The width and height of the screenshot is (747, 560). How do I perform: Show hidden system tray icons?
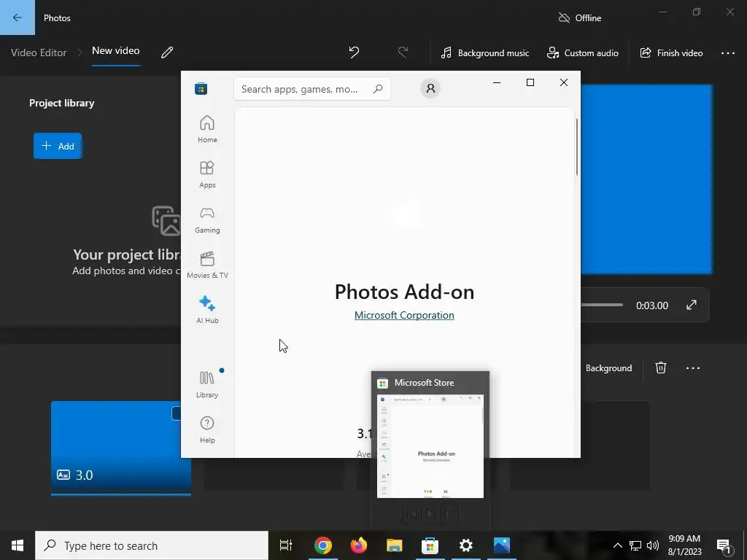click(x=617, y=545)
